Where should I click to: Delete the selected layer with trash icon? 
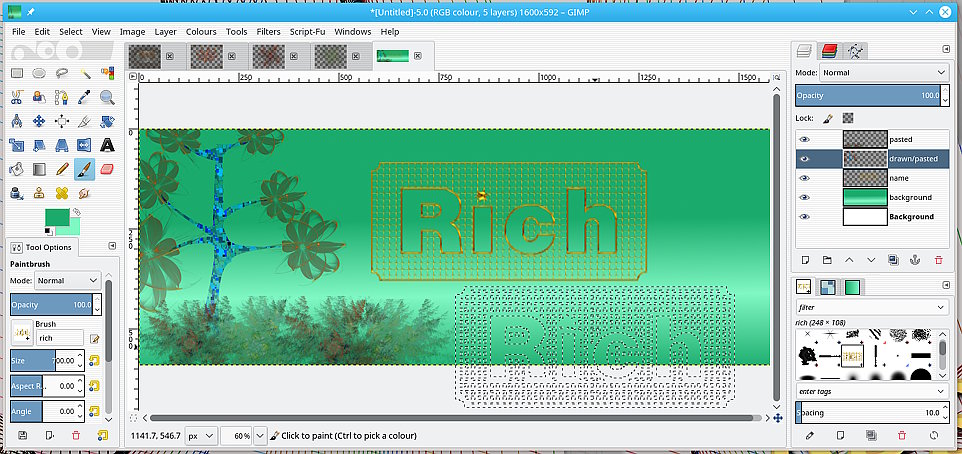[x=937, y=260]
